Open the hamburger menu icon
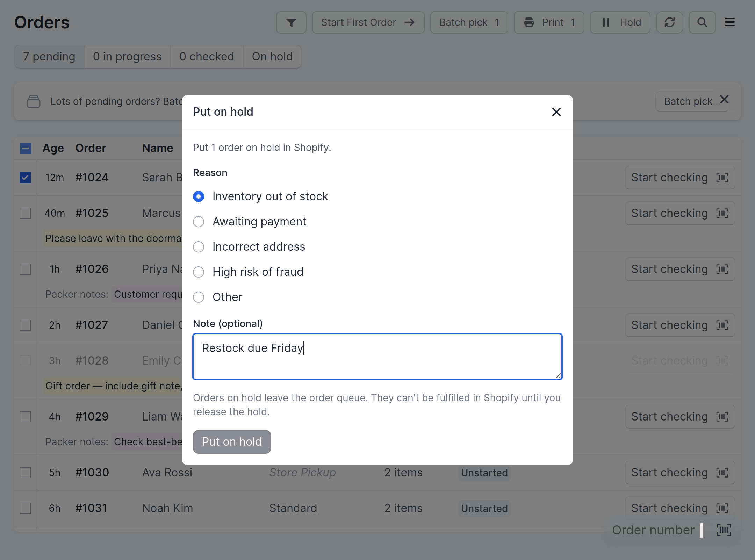This screenshot has height=560, width=755. point(729,22)
